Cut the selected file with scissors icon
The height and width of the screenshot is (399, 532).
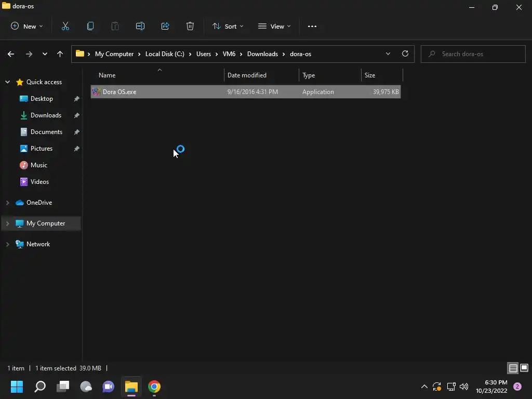[x=65, y=26]
